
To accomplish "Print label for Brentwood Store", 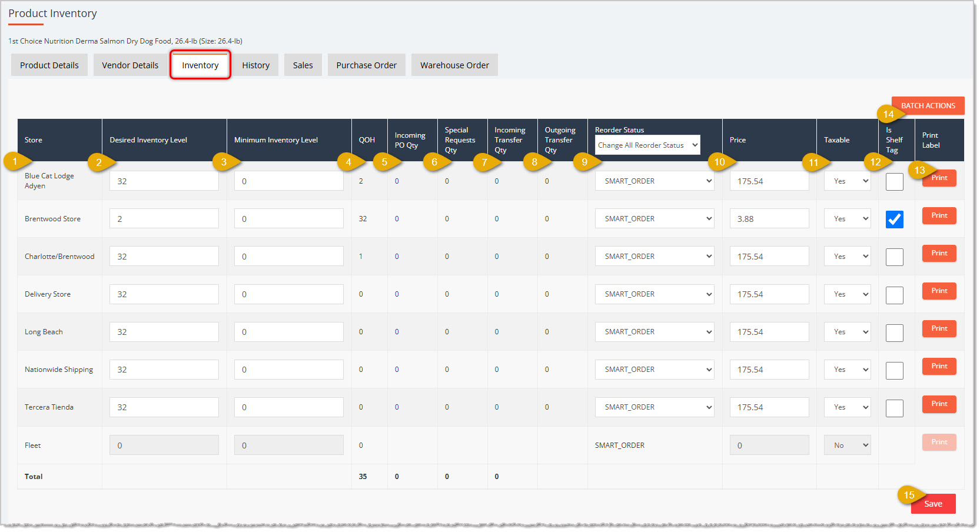I will [x=939, y=215].
